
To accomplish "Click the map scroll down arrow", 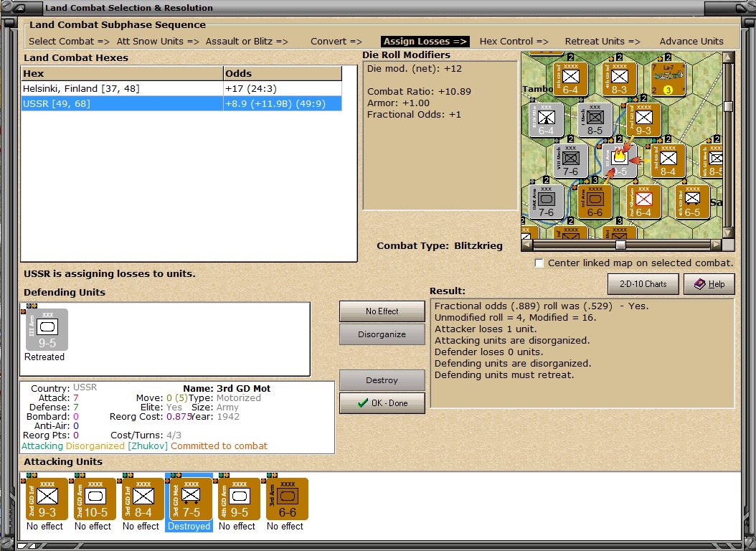I will pos(729,233).
